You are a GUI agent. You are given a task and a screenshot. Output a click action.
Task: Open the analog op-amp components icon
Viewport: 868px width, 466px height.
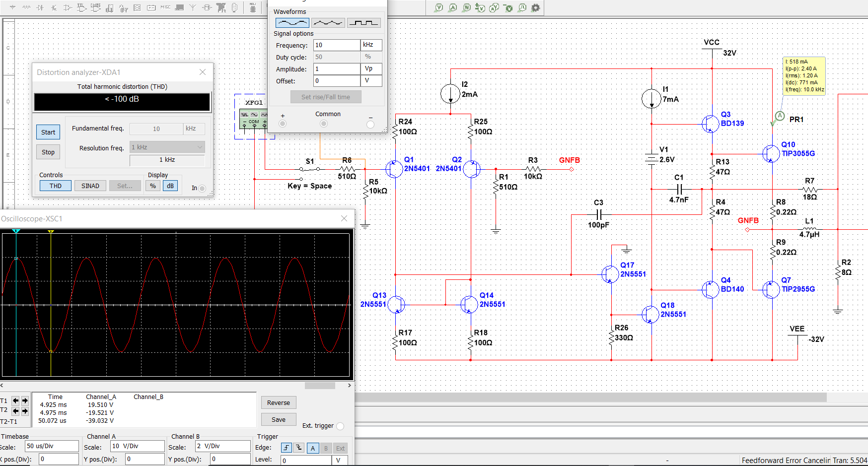68,7
